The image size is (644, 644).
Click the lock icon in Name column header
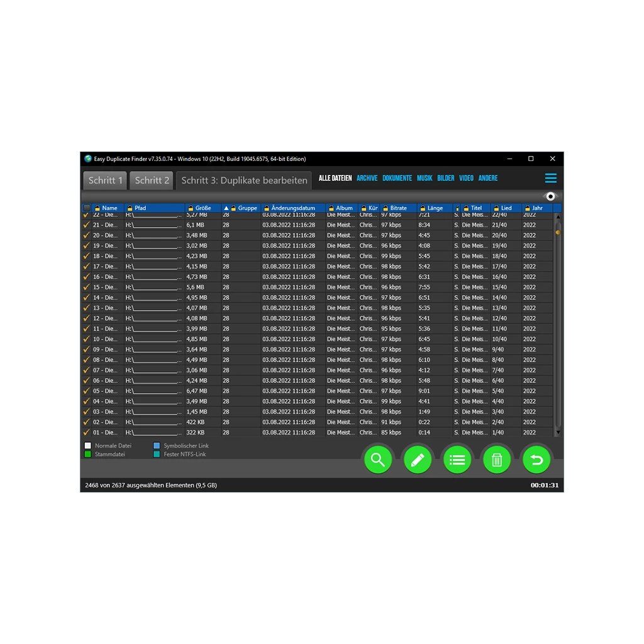[97, 208]
